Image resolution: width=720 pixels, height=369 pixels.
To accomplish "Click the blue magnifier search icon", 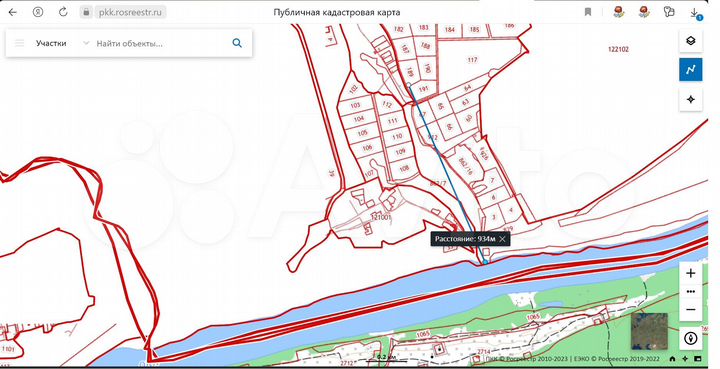I will (x=237, y=43).
